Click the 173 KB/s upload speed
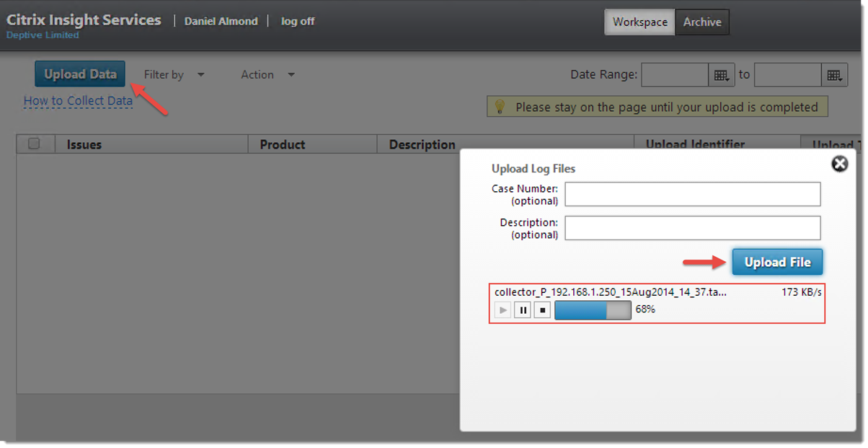 pos(802,292)
